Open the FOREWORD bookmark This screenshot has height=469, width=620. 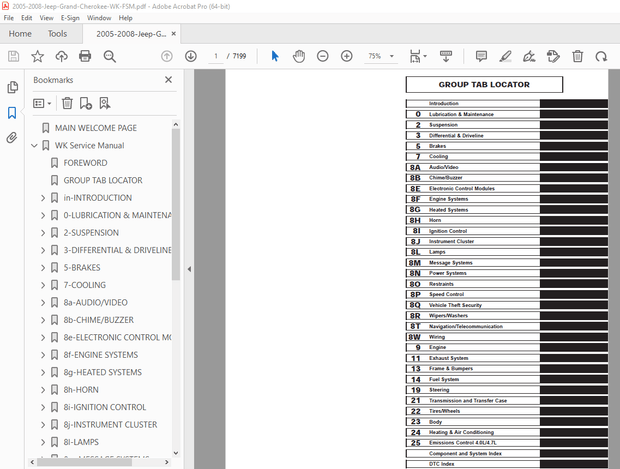tap(85, 163)
